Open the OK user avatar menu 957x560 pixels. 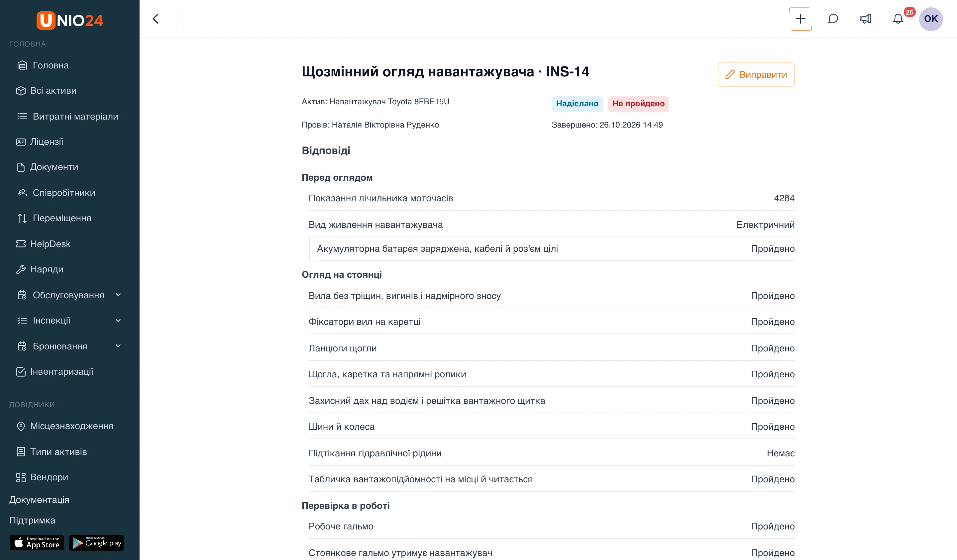pyautogui.click(x=930, y=19)
